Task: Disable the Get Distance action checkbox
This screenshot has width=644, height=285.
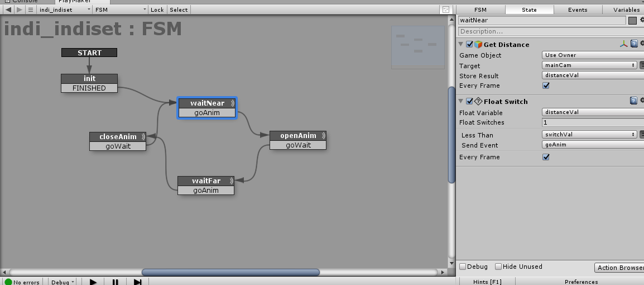Action: 469,45
